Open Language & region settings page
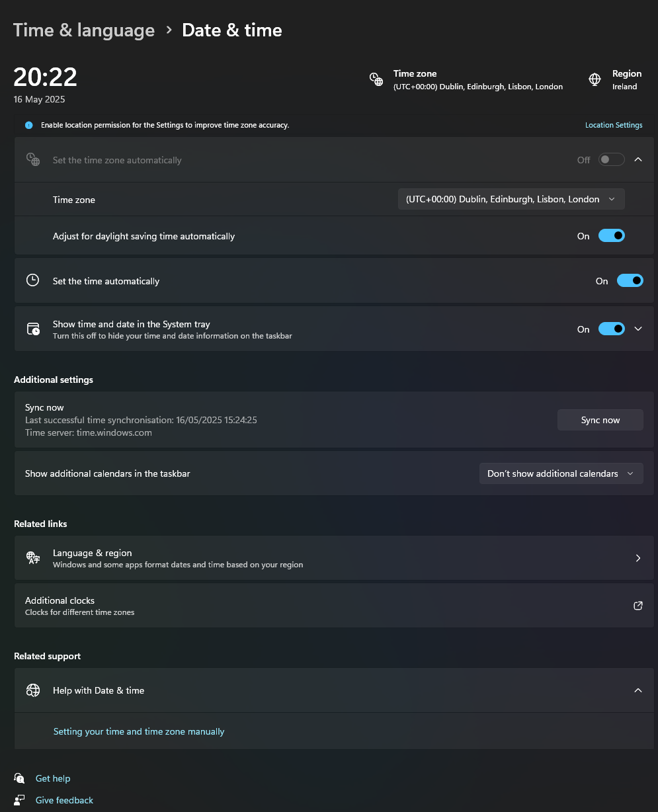 (x=334, y=558)
